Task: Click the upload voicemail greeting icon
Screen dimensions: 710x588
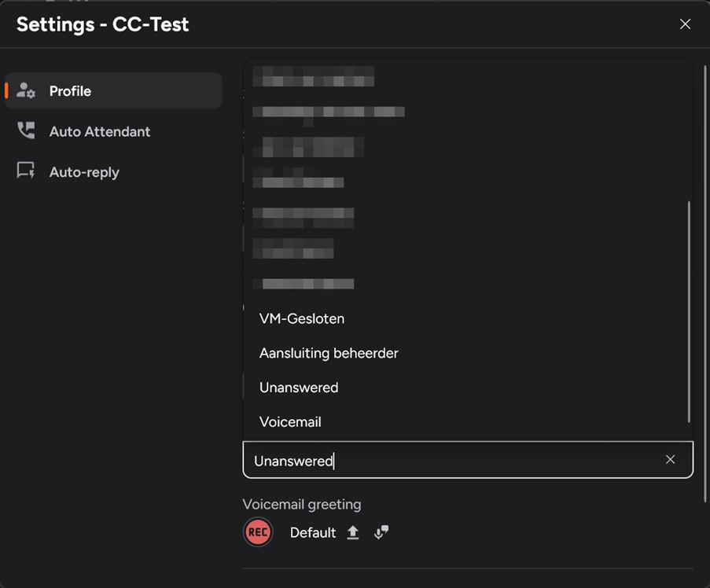Action: [x=353, y=532]
